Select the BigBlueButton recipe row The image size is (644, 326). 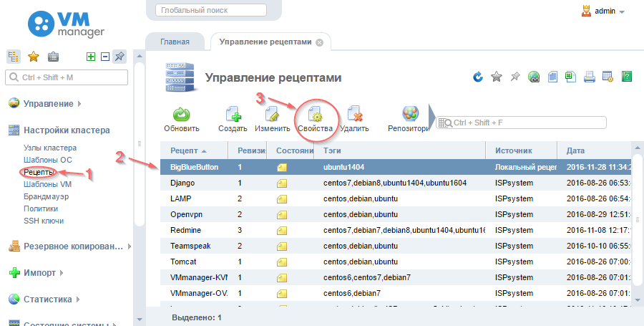pos(396,168)
